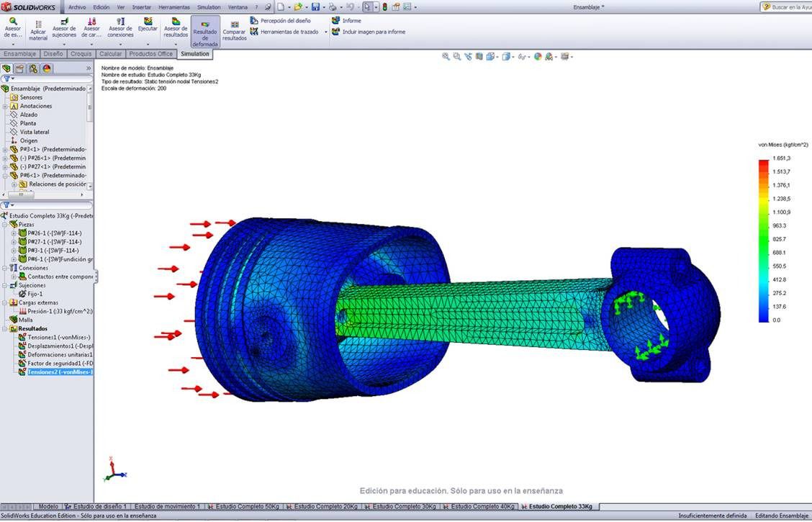This screenshot has width=812, height=522.
Task: Open Comparar resultados tool
Action: pos(234,30)
